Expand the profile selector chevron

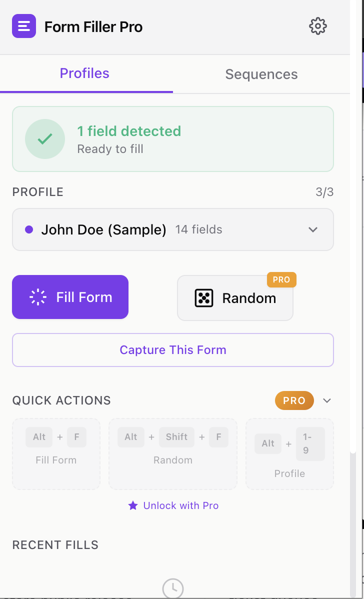coord(313,229)
